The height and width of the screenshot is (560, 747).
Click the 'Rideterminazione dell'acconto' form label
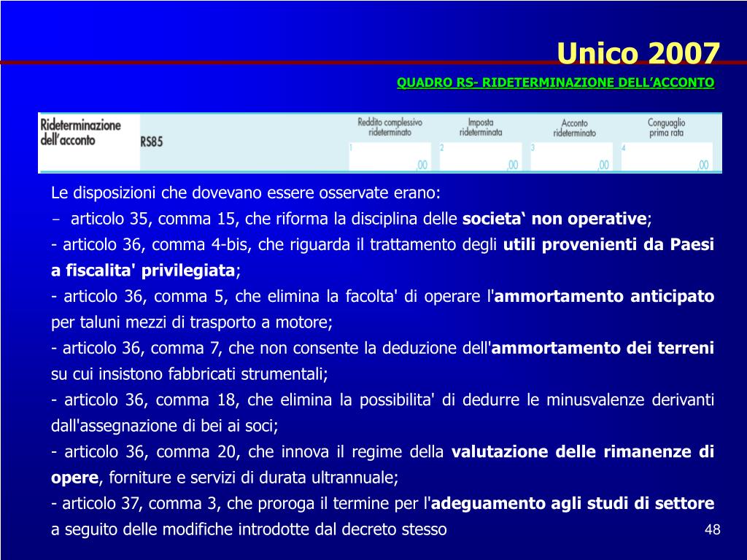click(80, 133)
